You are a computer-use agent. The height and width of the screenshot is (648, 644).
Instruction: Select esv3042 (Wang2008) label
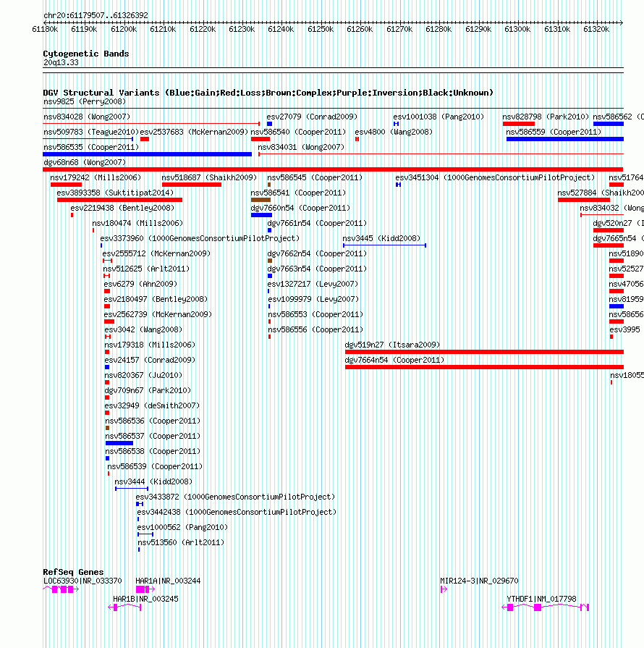click(x=143, y=330)
